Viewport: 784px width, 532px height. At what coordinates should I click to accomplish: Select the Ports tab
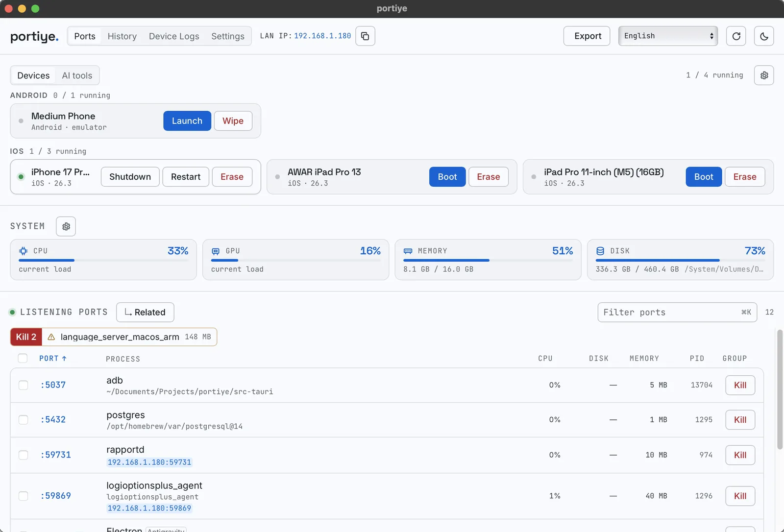point(85,36)
